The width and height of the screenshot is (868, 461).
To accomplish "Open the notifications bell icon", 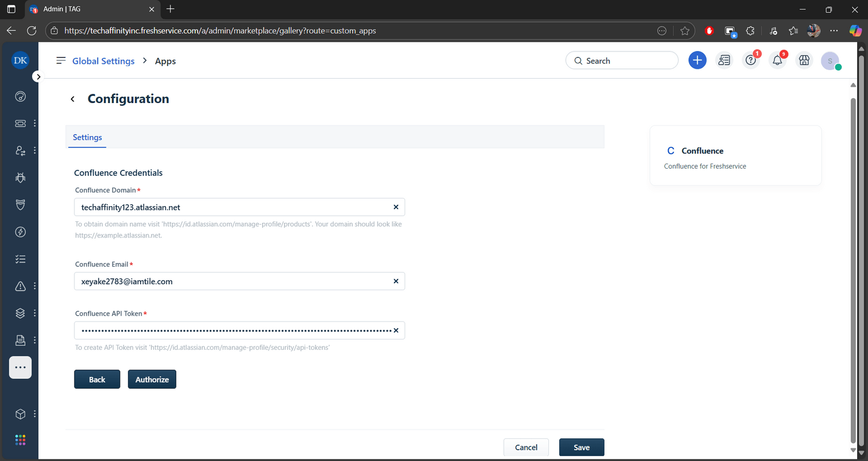I will (777, 60).
